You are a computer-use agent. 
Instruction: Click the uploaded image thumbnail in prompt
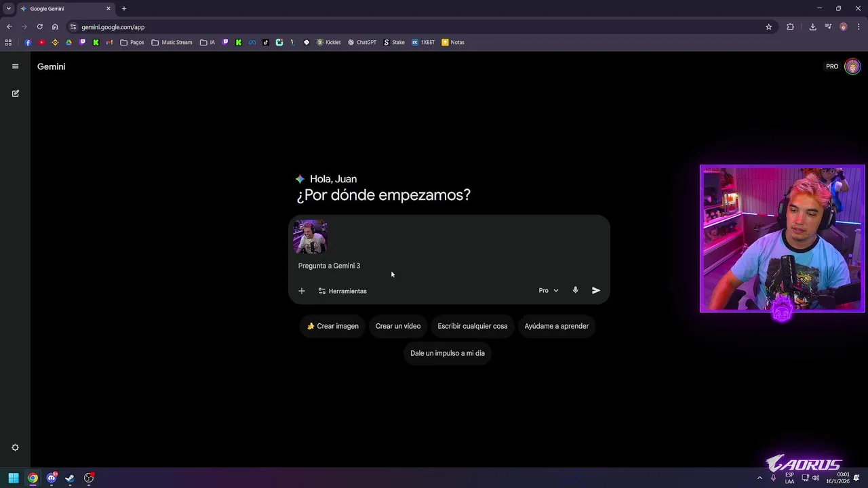coord(311,237)
